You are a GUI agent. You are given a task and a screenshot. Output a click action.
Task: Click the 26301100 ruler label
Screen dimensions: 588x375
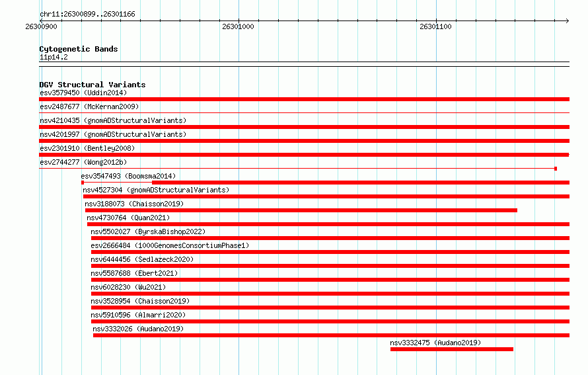(x=436, y=26)
